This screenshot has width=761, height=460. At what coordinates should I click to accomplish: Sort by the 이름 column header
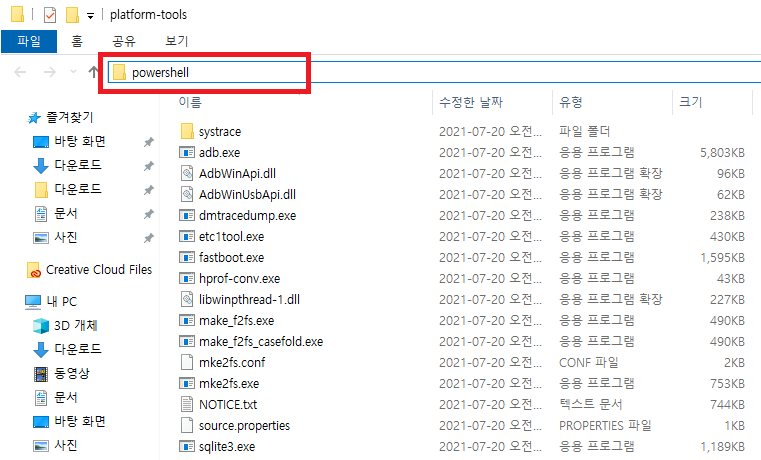190,102
